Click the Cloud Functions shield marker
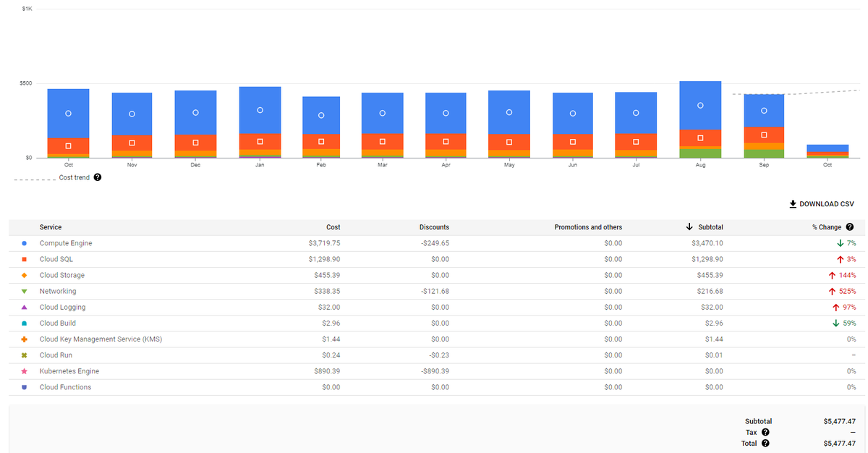The width and height of the screenshot is (868, 453). tap(25, 387)
